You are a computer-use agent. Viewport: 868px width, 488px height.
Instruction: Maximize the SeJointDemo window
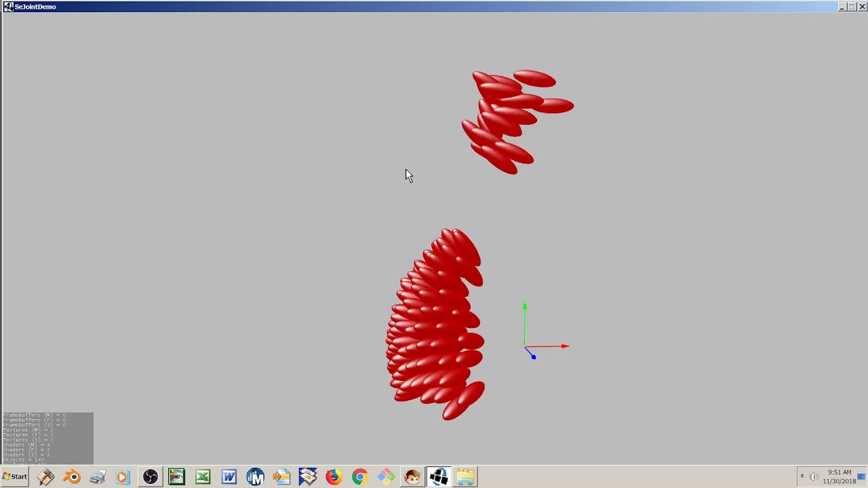(x=852, y=7)
